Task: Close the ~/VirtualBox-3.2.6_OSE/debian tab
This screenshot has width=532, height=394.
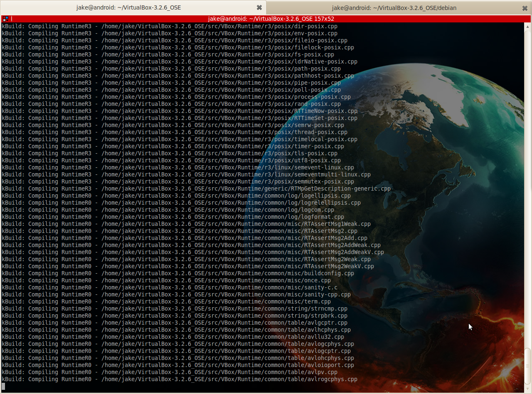Action: [x=525, y=7]
